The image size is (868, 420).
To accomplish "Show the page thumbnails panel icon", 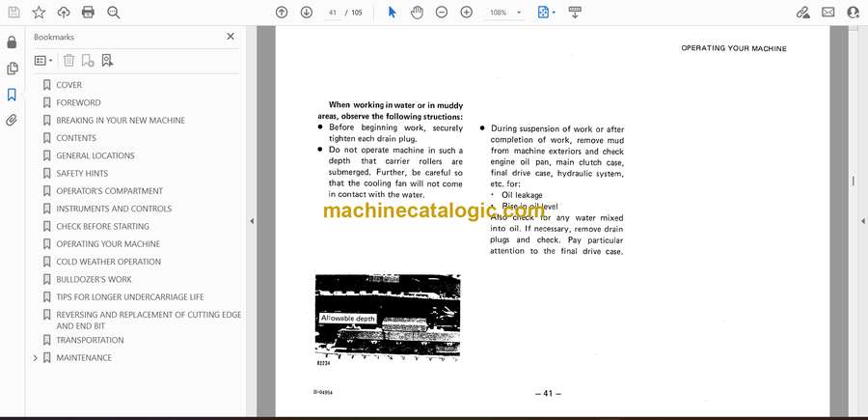I will [x=12, y=69].
